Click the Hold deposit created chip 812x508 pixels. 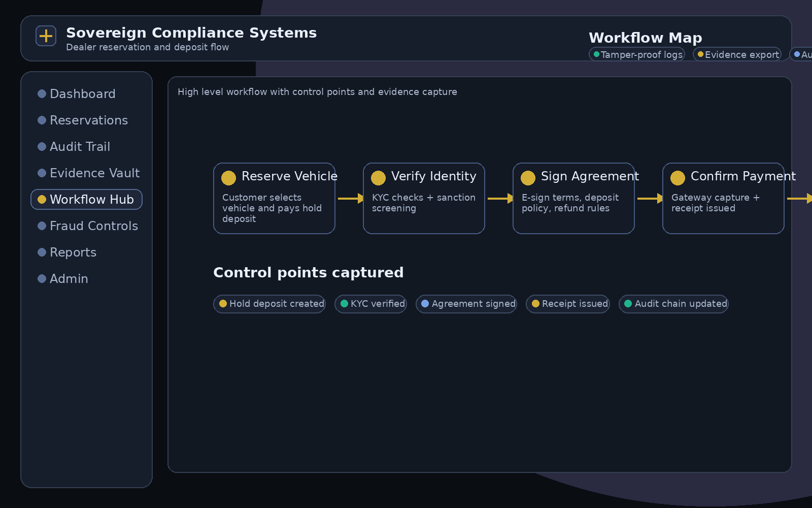point(269,303)
